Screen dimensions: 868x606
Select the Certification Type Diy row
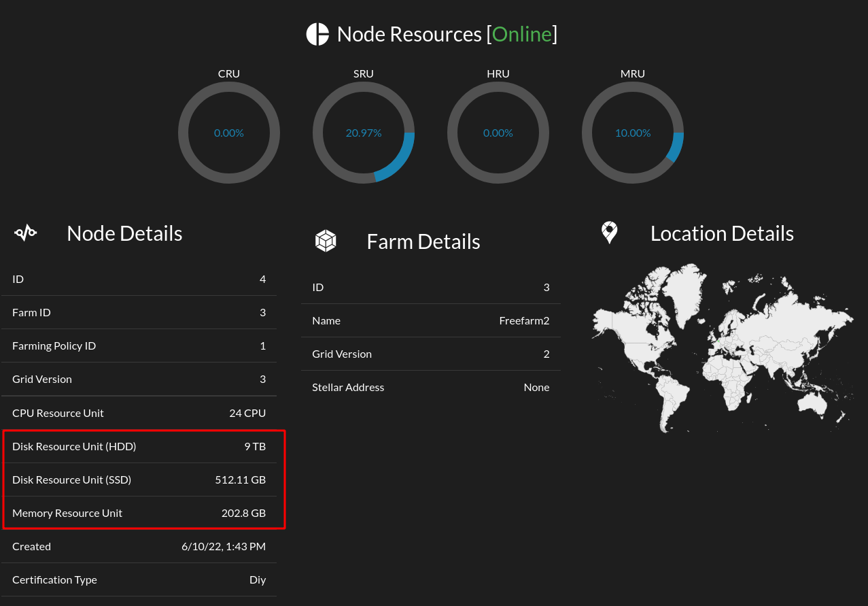(139, 579)
